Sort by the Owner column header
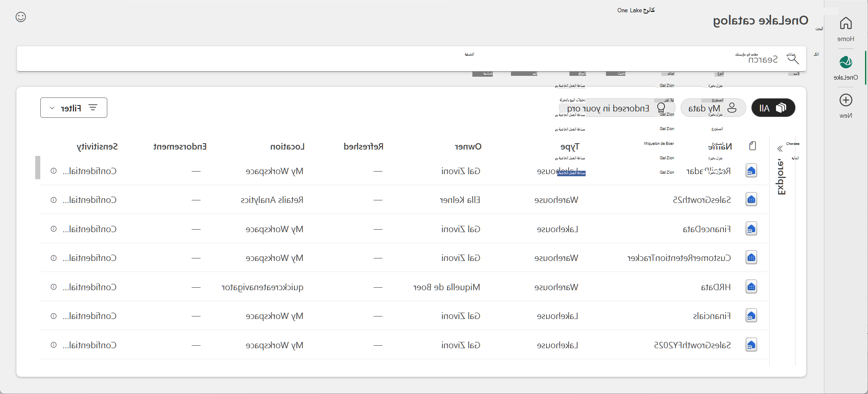This screenshot has height=394, width=868. click(x=468, y=147)
